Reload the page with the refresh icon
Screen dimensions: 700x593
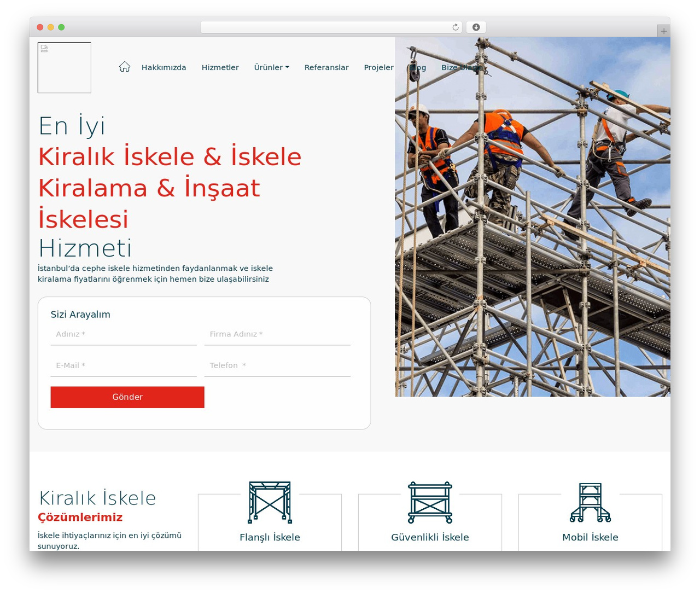[x=456, y=27]
